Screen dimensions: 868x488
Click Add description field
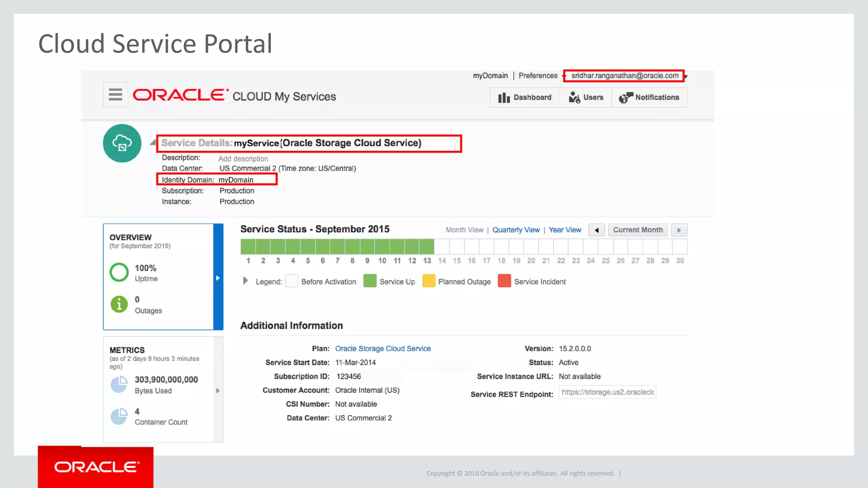[243, 158]
